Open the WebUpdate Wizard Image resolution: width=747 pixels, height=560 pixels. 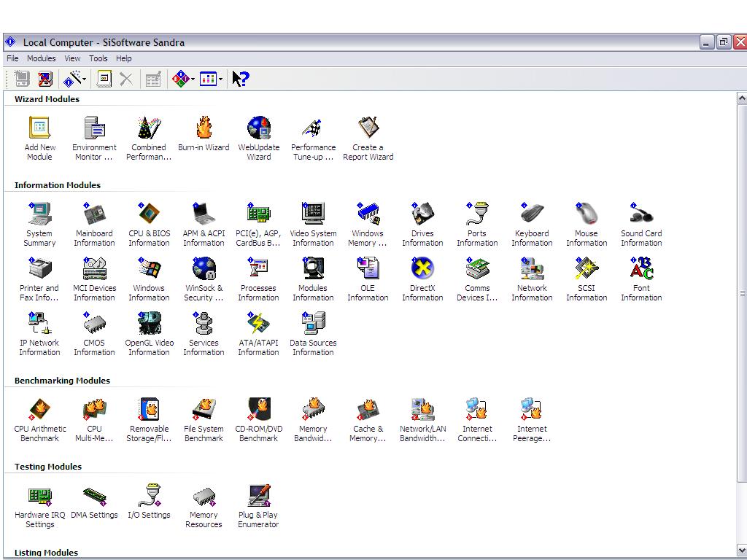259,138
